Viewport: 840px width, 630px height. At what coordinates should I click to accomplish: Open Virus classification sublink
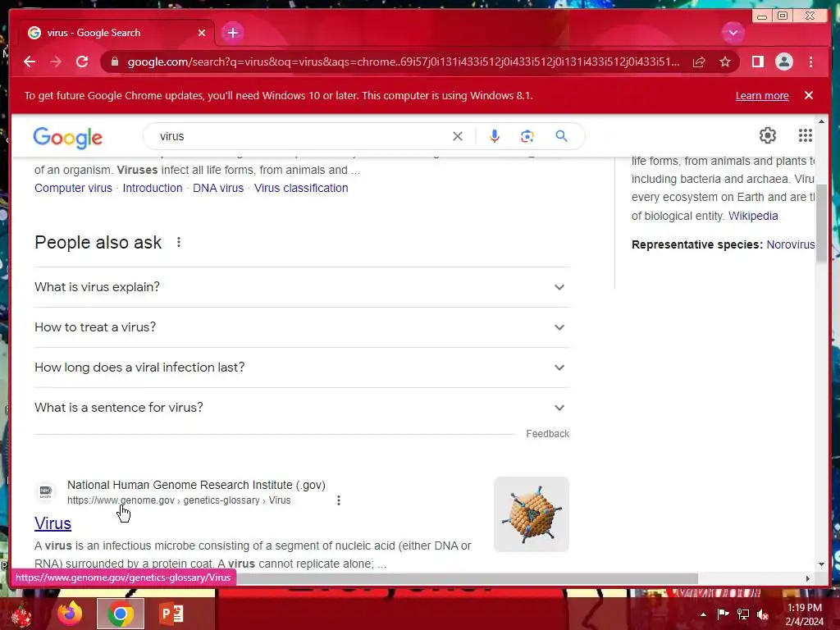click(x=301, y=188)
